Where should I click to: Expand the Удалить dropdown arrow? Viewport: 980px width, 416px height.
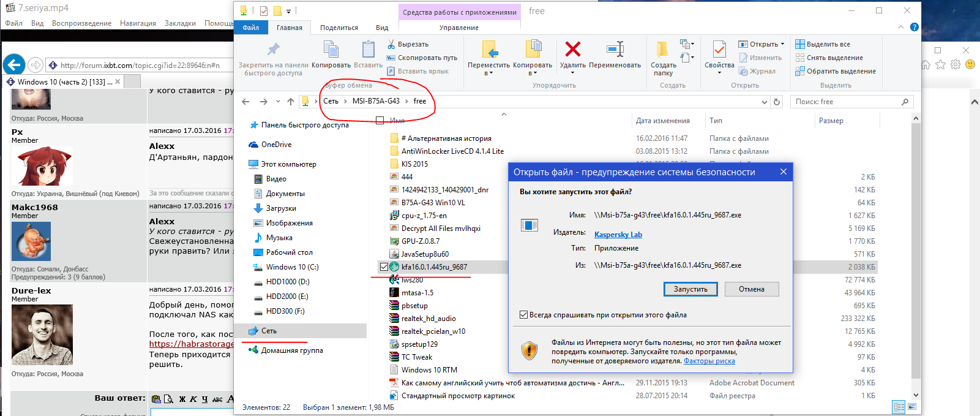tap(573, 73)
